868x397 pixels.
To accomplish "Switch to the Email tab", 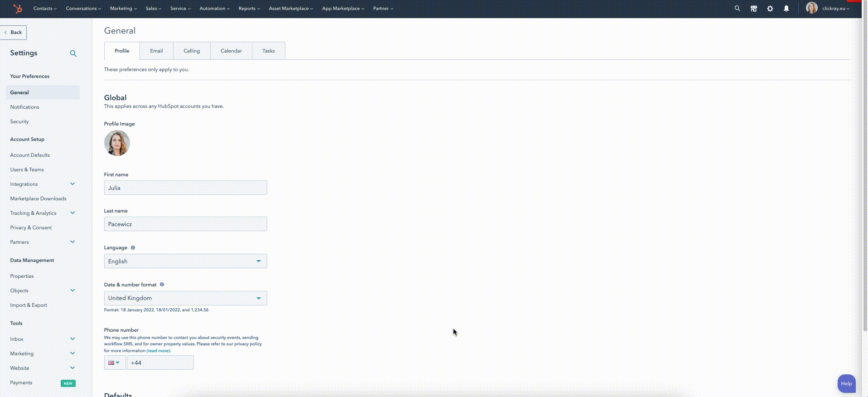I will coord(156,51).
